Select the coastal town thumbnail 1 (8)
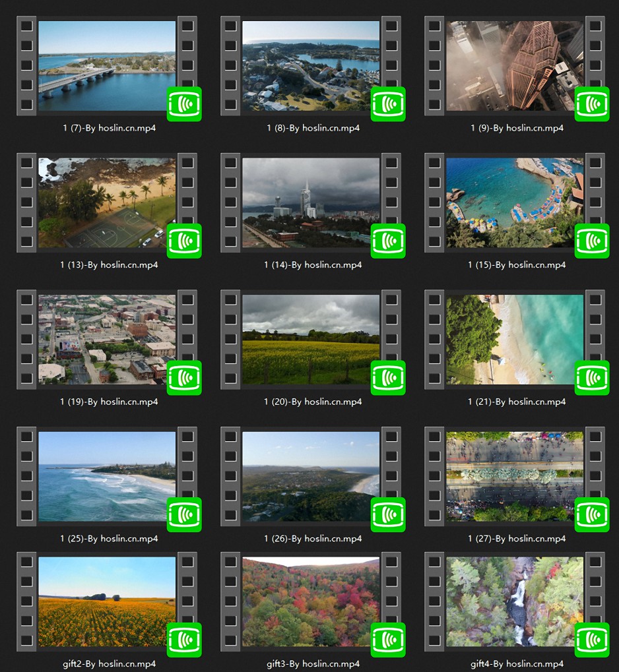The width and height of the screenshot is (619, 672). point(311,66)
